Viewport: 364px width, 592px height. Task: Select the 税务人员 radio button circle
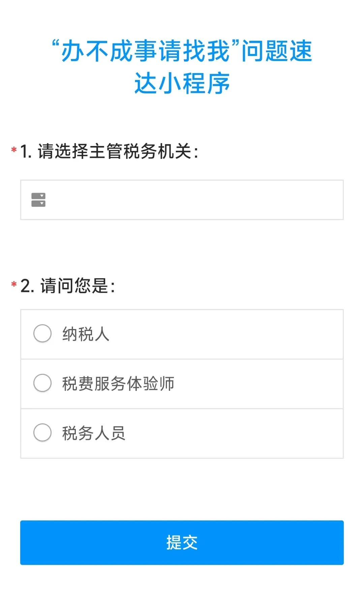coord(42,433)
